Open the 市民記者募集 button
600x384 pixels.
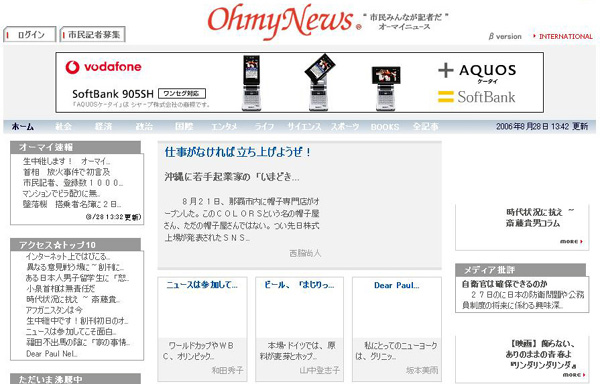click(93, 34)
